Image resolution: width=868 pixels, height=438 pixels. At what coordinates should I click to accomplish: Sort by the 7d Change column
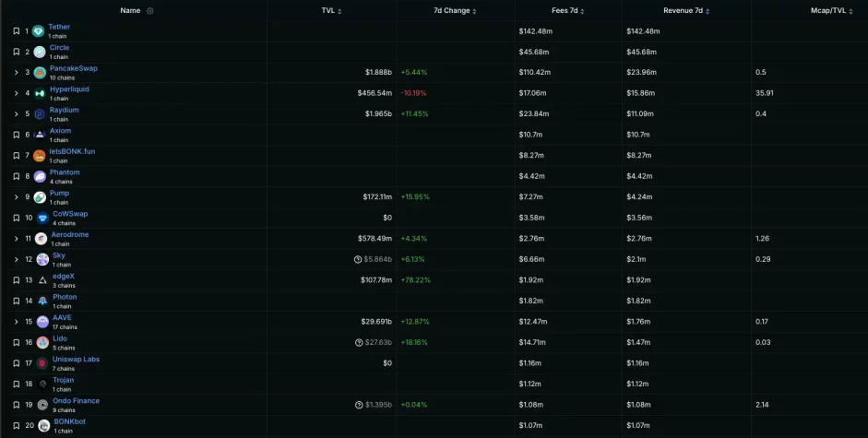[x=455, y=11]
